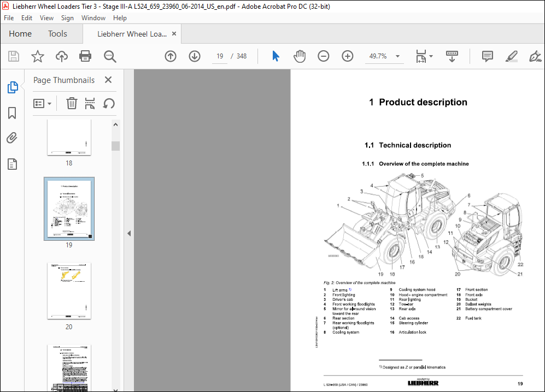545x392 pixels.
Task: Open the Sign document pen tool
Action: click(x=535, y=56)
